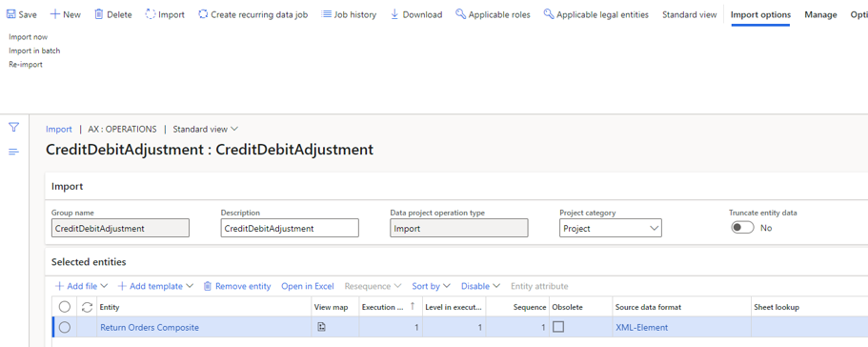
Task: Click the Description input field
Action: tap(290, 228)
